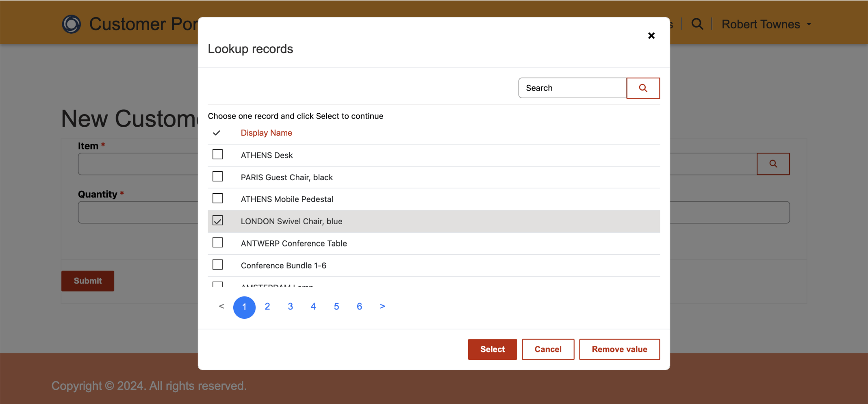Close the Lookup records dialog with X

click(x=651, y=36)
